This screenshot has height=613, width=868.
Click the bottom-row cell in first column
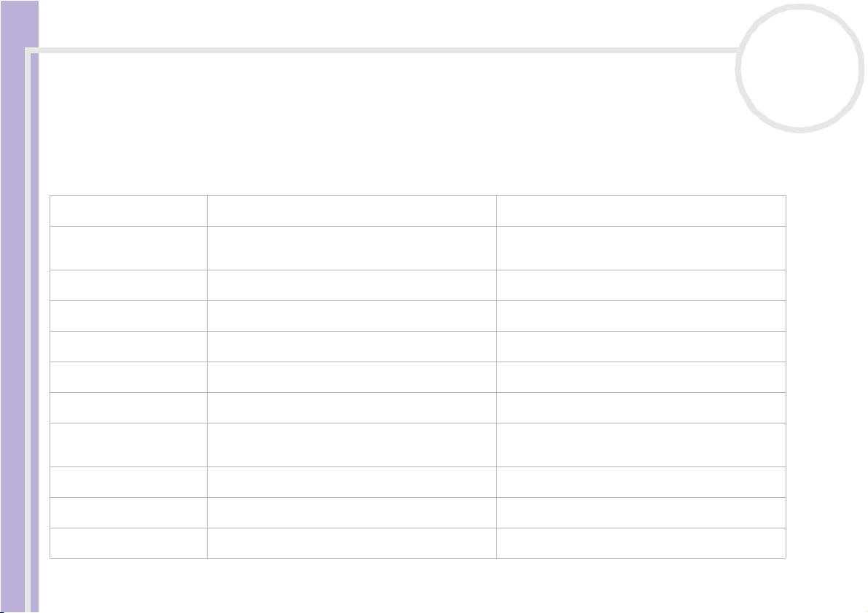point(128,543)
